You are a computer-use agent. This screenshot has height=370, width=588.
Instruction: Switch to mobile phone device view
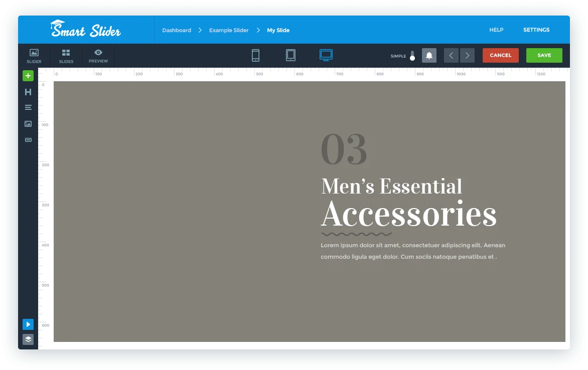coord(255,55)
